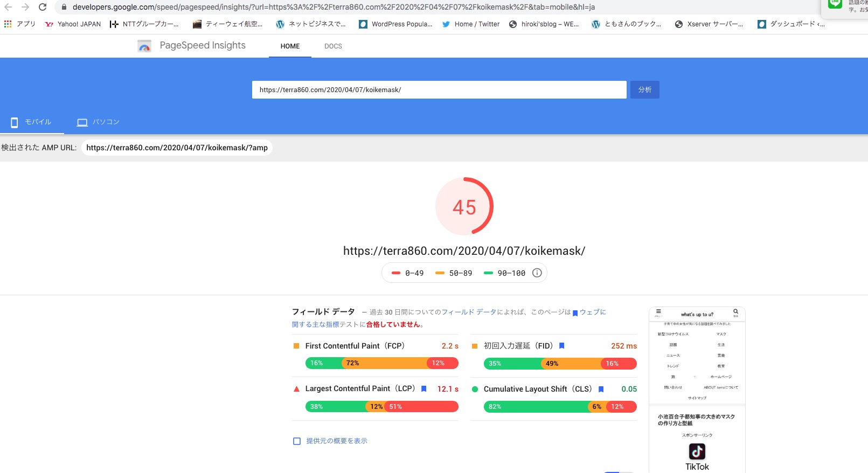868x473 pixels.
Task: Click the laptop icon on パソコン tab
Action: coord(82,123)
